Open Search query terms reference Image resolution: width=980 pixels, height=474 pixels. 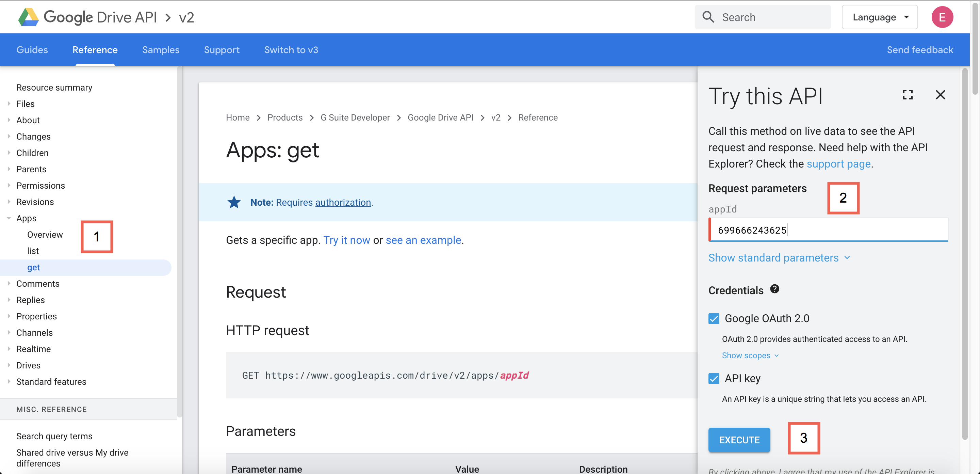[54, 436]
